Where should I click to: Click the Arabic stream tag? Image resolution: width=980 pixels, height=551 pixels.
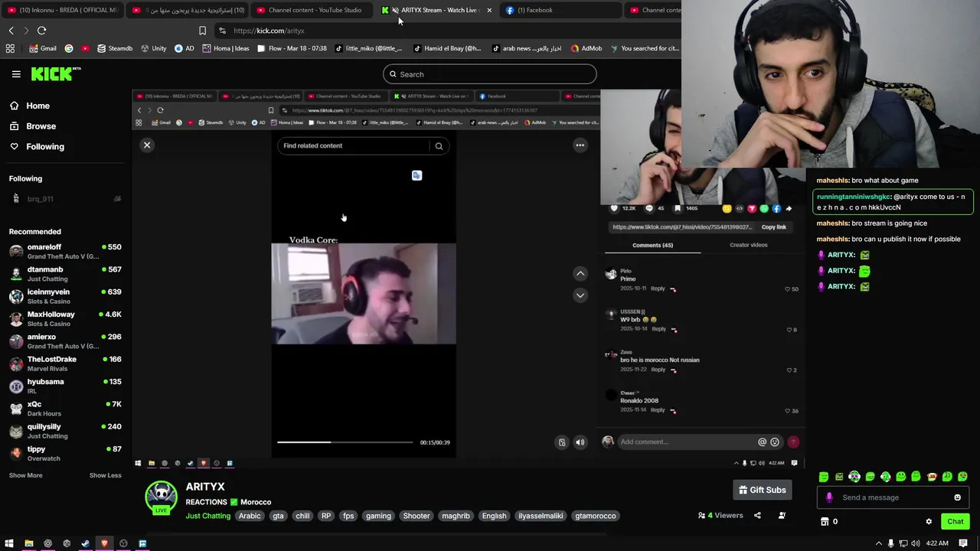250,516
